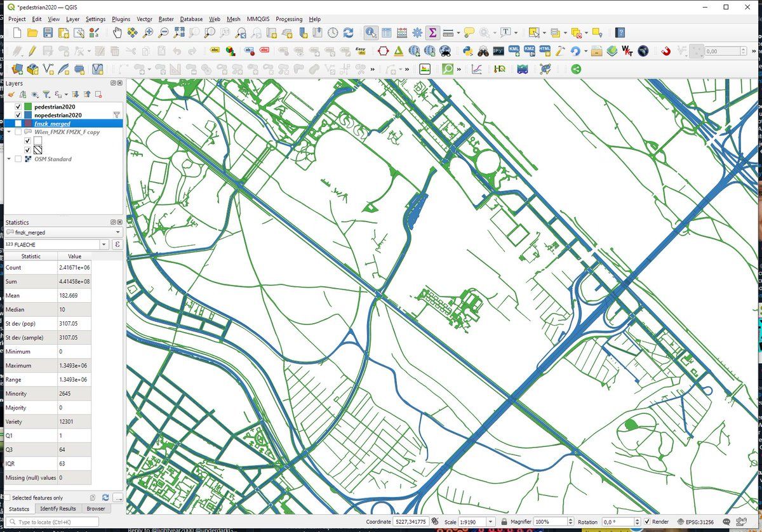Click the Statistical Summary sigma icon
Image resolution: width=762 pixels, height=532 pixels.
click(x=432, y=32)
